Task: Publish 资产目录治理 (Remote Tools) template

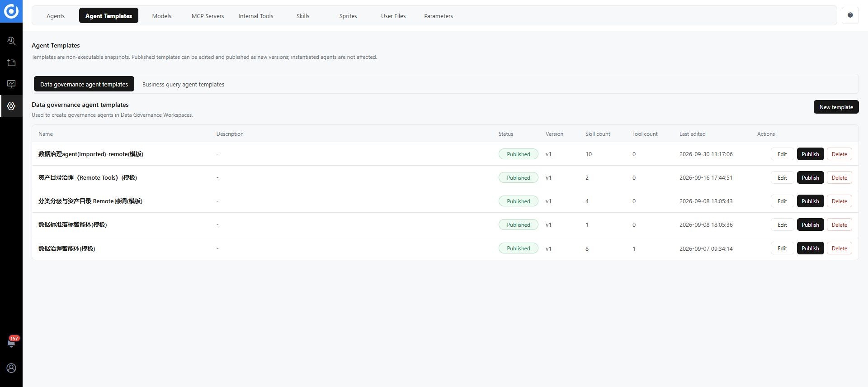Action: (x=810, y=177)
